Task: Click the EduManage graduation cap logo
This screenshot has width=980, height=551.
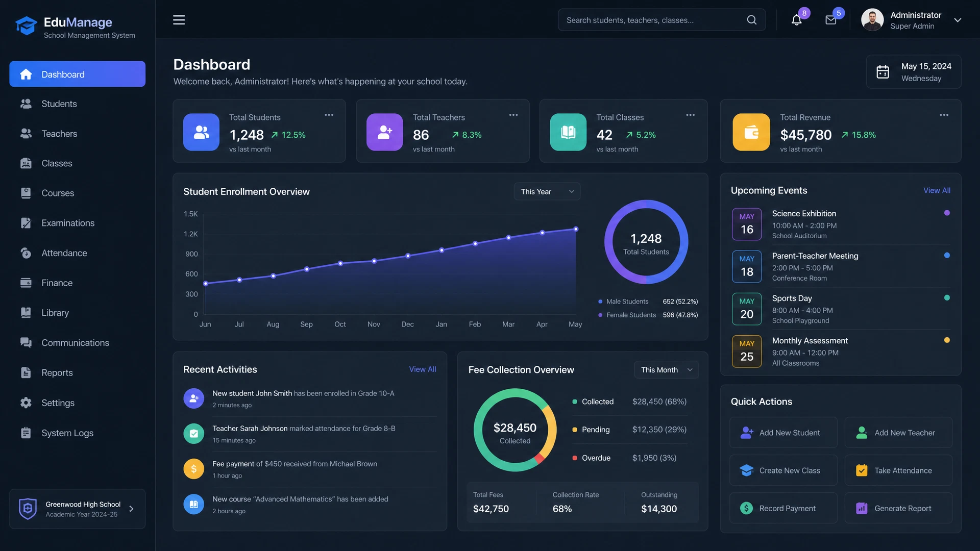Action: click(x=26, y=26)
